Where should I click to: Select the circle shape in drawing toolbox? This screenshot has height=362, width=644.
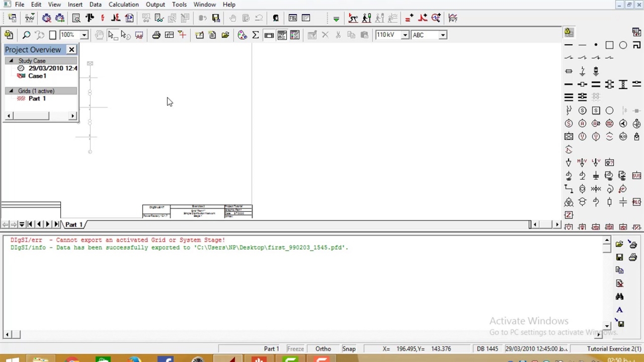coord(623,45)
